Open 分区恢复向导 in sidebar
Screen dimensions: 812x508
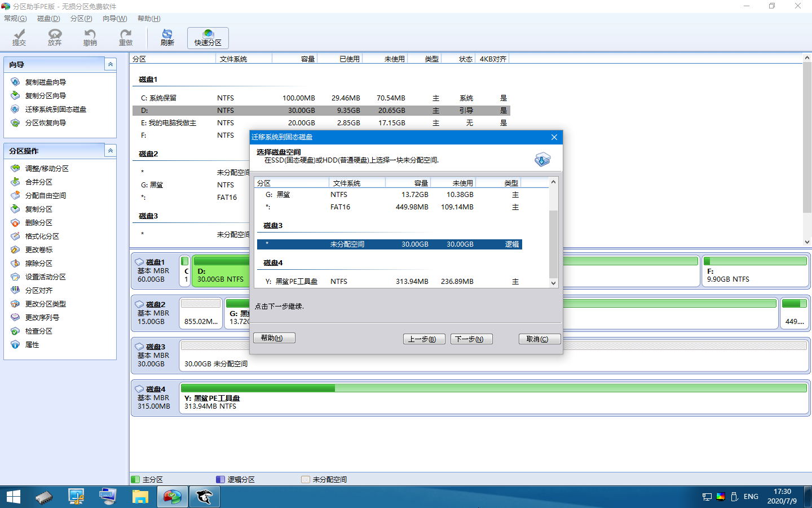point(45,123)
